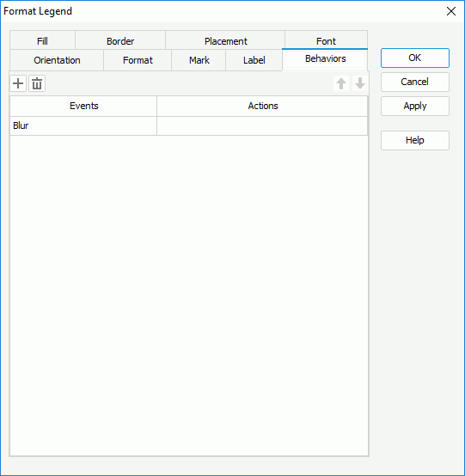Confirm with the OK button
The height and width of the screenshot is (476, 465).
pyautogui.click(x=415, y=58)
